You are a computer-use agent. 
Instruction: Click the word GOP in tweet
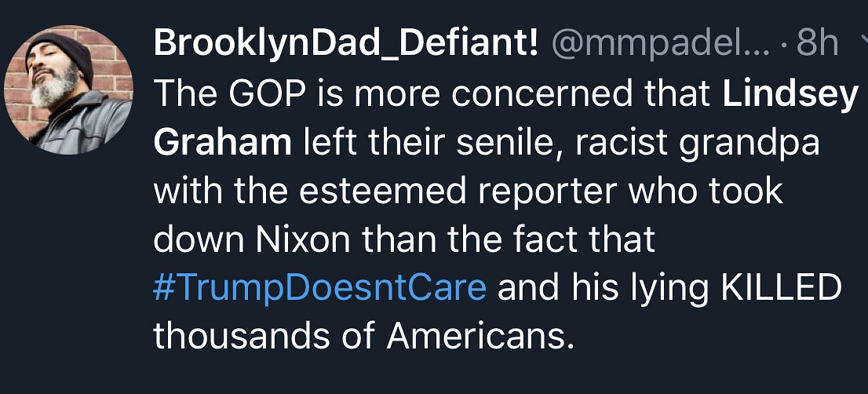(257, 93)
